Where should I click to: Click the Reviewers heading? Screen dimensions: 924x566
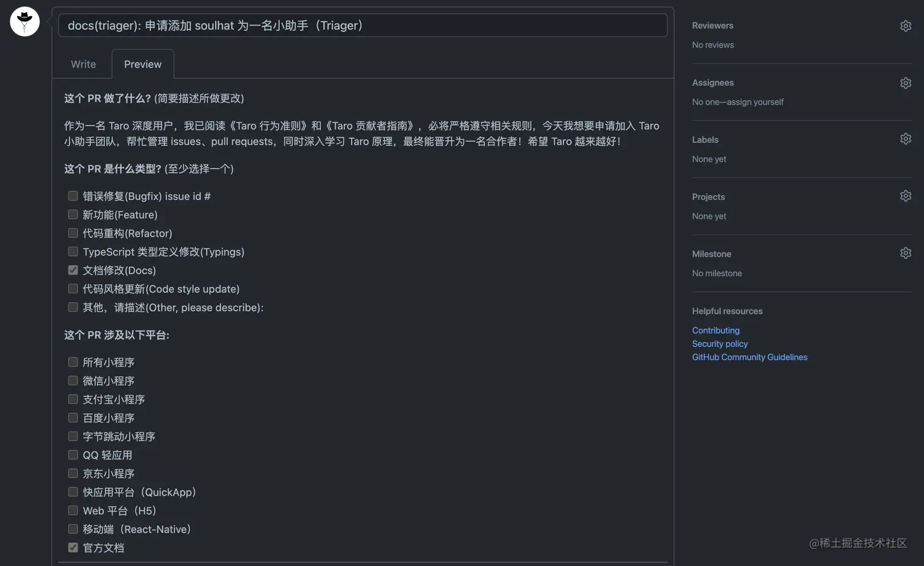point(713,26)
